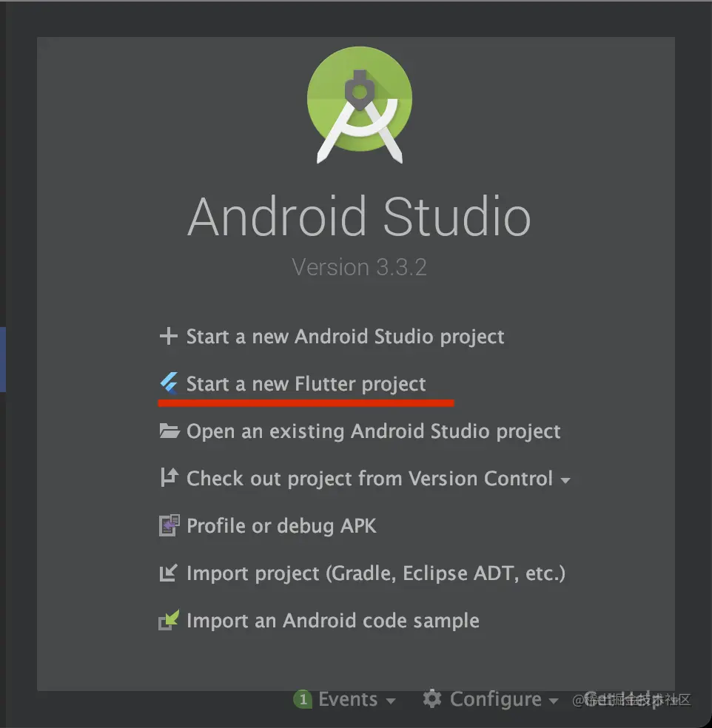Click the Configure gear icon

[x=432, y=698]
